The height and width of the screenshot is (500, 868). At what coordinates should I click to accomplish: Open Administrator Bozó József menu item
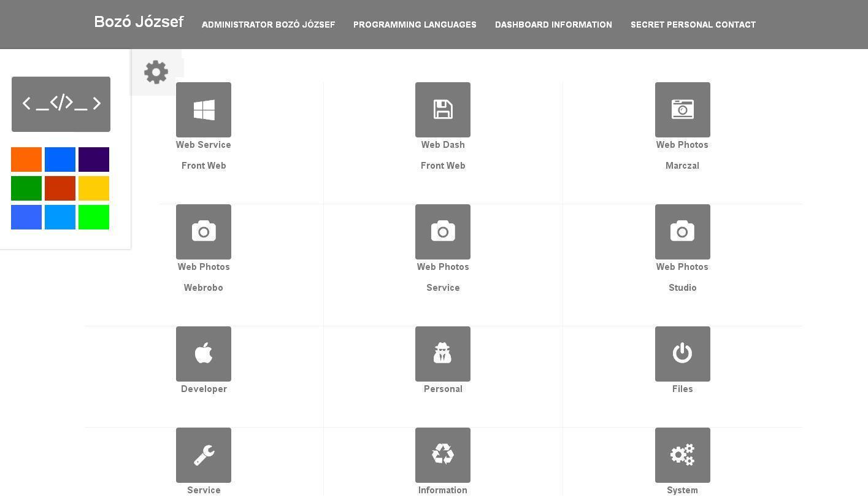coord(268,25)
